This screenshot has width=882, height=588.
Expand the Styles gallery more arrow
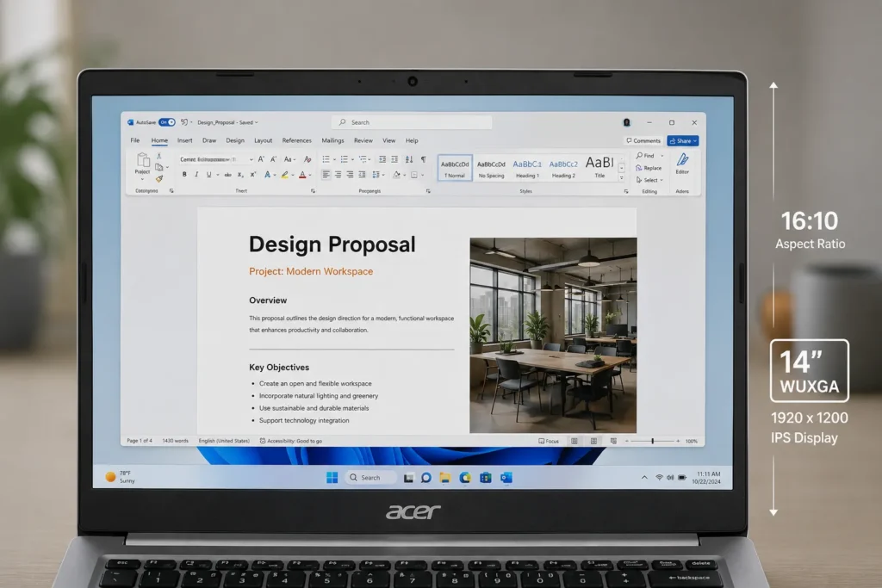click(622, 178)
